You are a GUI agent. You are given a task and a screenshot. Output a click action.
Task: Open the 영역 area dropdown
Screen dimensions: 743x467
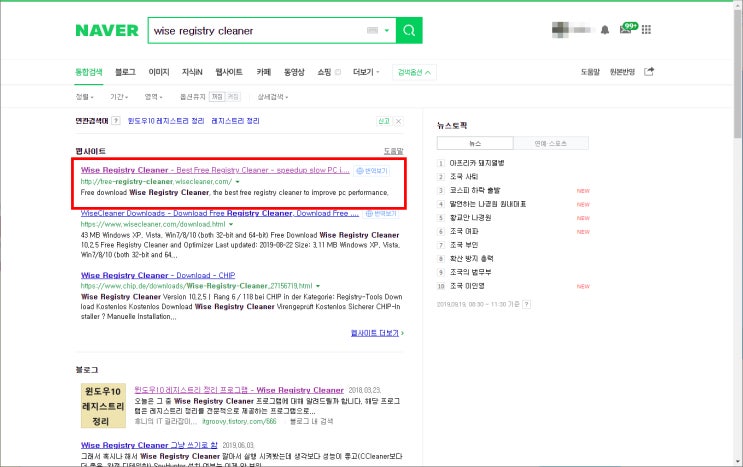pyautogui.click(x=153, y=97)
